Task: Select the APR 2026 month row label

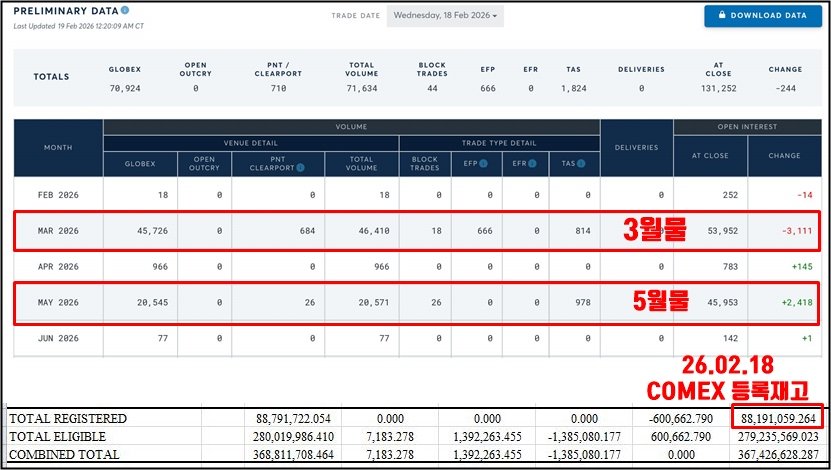Action: click(x=58, y=267)
